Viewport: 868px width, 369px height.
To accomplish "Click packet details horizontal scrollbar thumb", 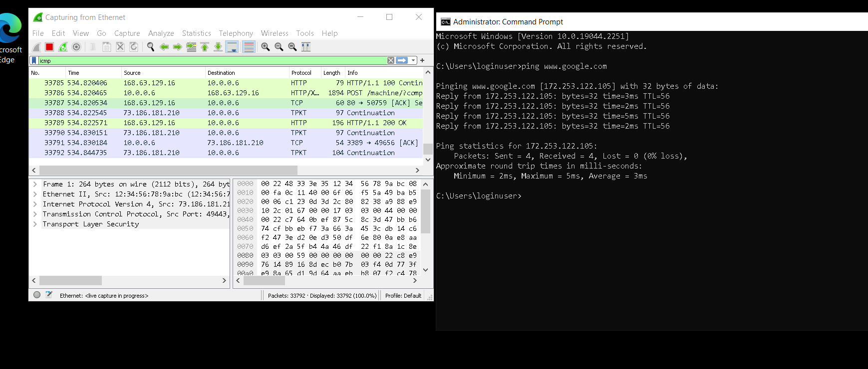I will tap(70, 281).
